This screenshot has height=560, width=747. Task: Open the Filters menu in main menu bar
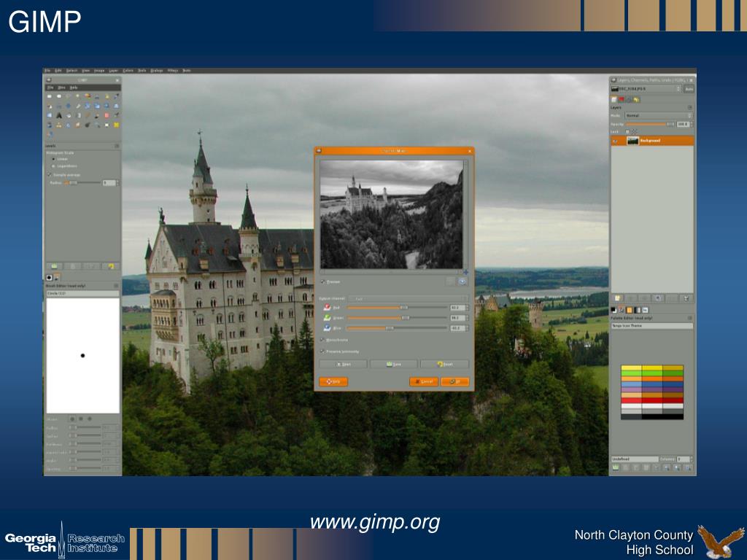coord(172,71)
